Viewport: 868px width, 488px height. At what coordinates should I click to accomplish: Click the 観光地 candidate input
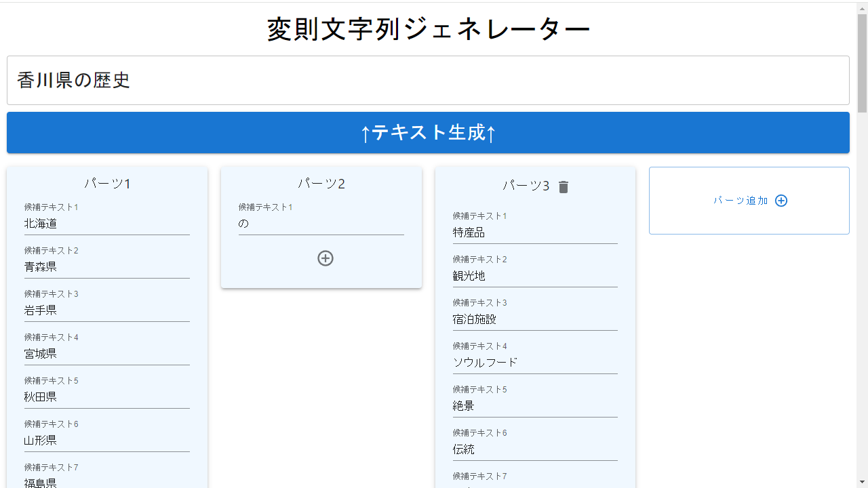(x=535, y=276)
